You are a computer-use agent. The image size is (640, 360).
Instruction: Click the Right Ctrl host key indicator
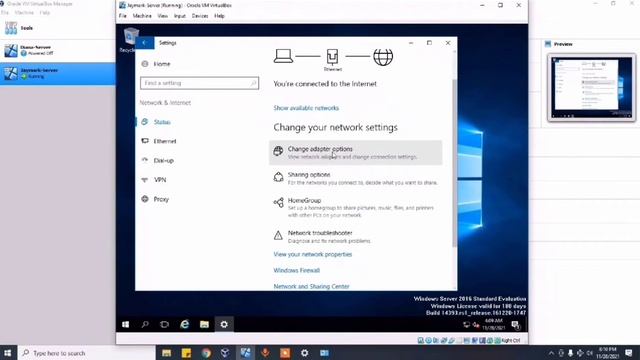511,340
